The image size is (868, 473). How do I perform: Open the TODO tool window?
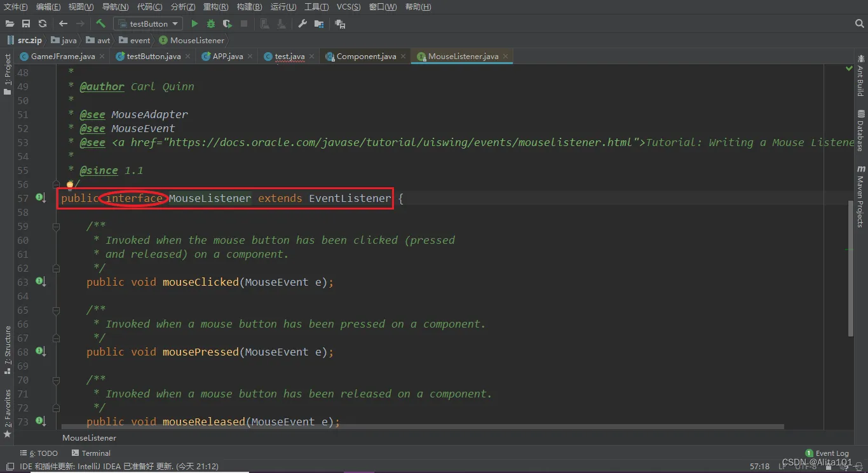(39, 453)
